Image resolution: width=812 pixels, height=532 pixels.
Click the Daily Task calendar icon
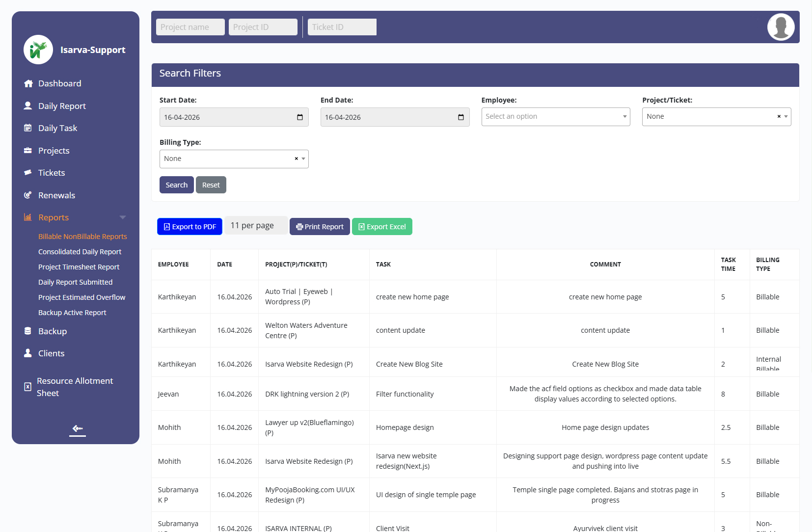coord(28,128)
